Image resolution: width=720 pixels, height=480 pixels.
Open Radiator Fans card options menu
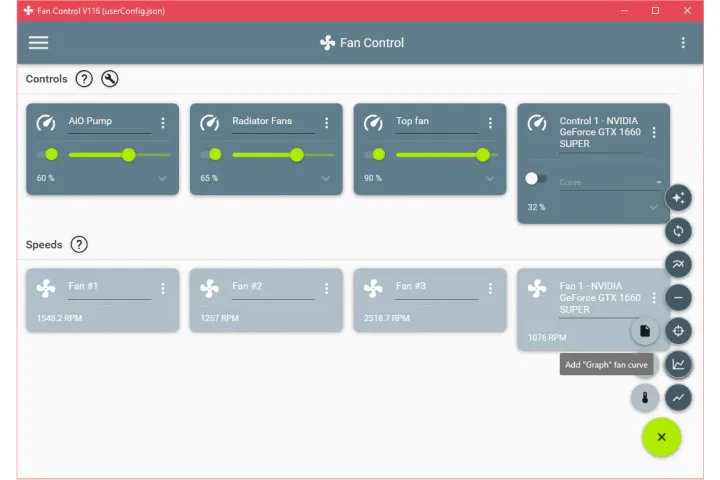click(326, 123)
